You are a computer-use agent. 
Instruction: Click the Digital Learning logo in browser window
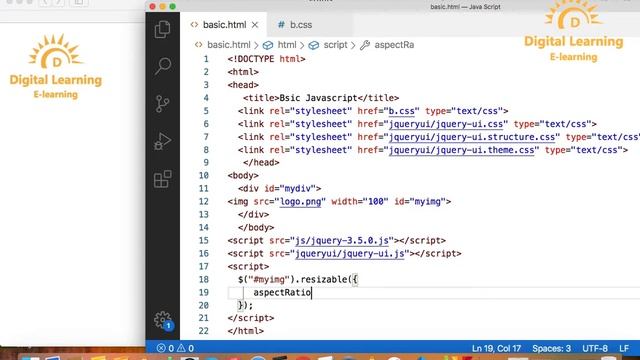coord(56,67)
